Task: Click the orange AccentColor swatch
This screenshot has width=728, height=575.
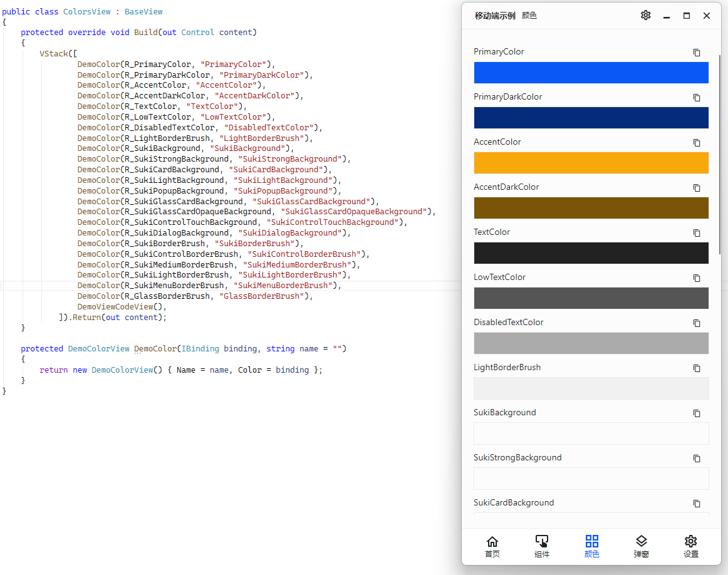Action: pyautogui.click(x=591, y=163)
